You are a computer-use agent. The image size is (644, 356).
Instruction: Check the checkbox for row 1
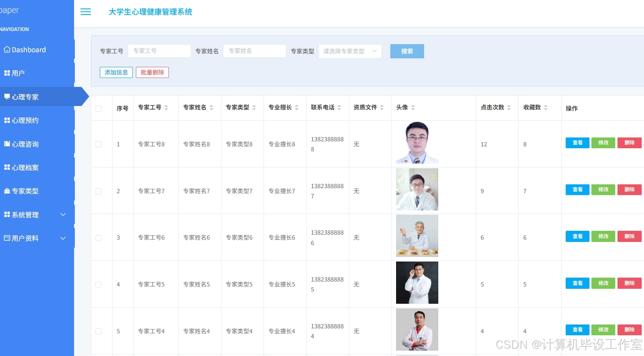point(99,144)
